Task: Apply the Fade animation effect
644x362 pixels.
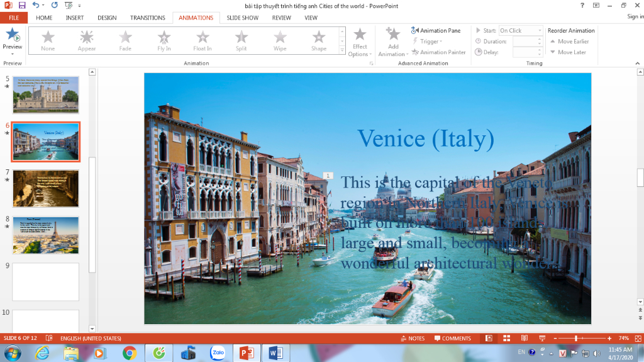Action: (125, 40)
